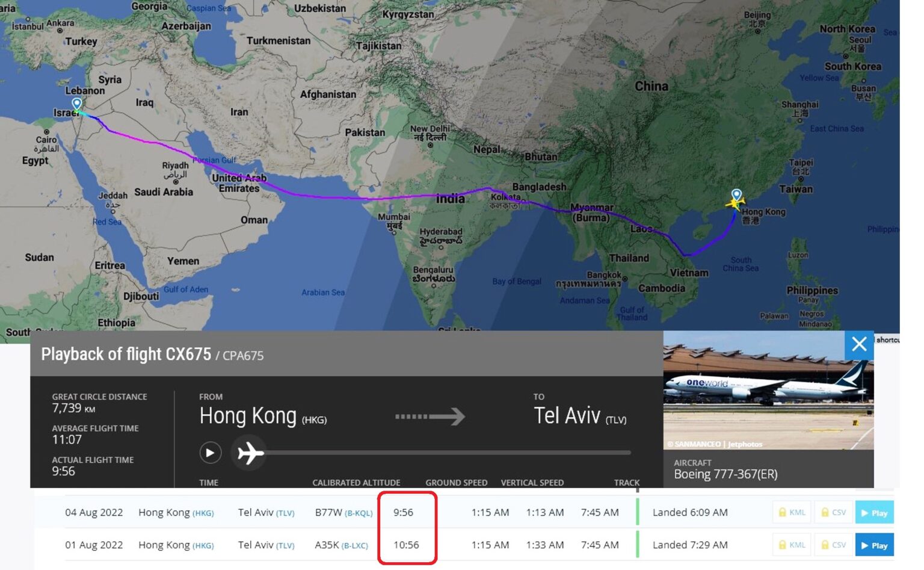Download KML for 01 Aug 2022 flight
Viewport: 924px width, 570px height.
tap(792, 545)
